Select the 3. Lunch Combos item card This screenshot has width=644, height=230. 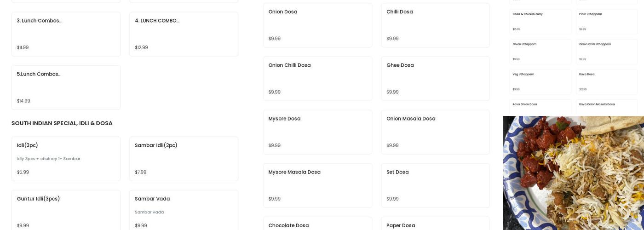coord(66,34)
